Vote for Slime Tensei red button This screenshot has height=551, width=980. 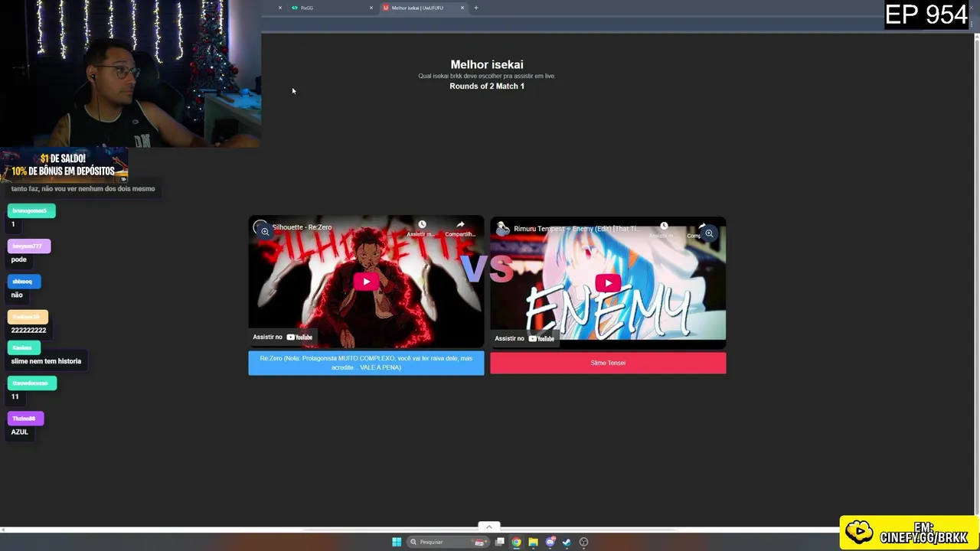pos(608,363)
